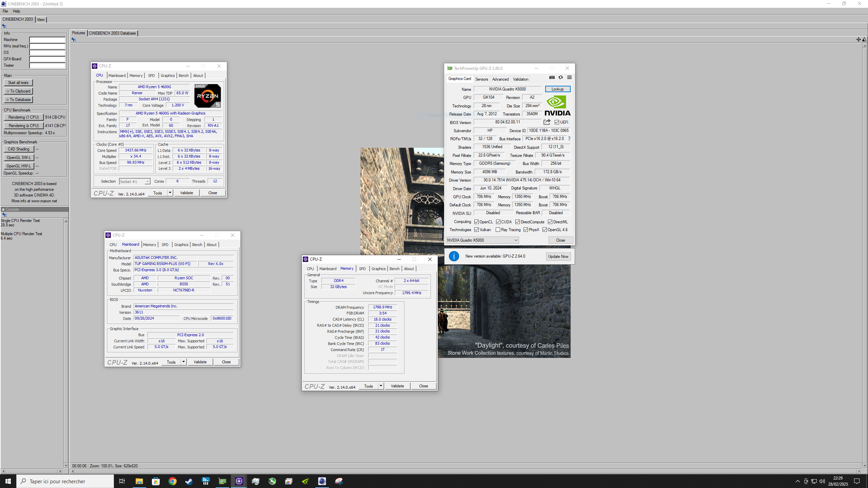
Task: Click the BIOS export share icon in GPU-Z
Action: pos(547,122)
